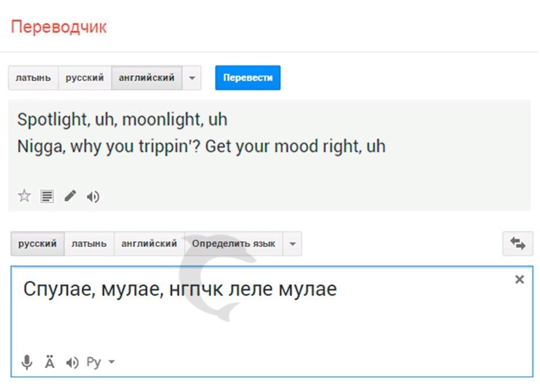
Task: Open the Ä virtual keyboard icon
Action: (49, 362)
